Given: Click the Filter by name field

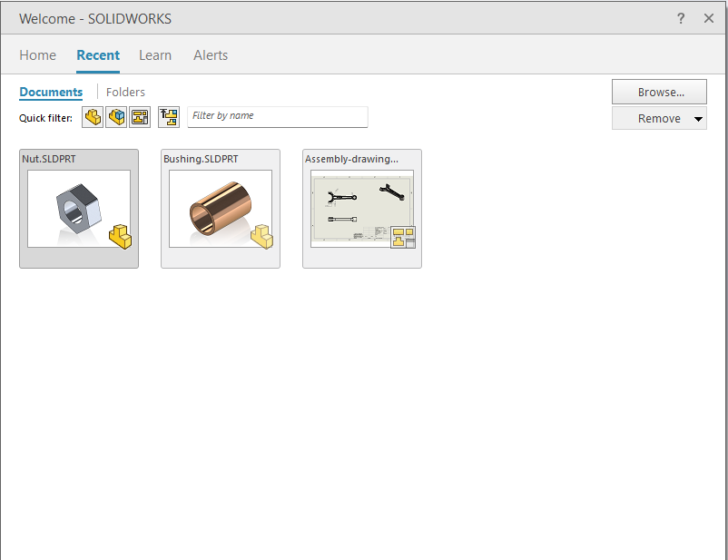Looking at the screenshot, I should (x=277, y=116).
